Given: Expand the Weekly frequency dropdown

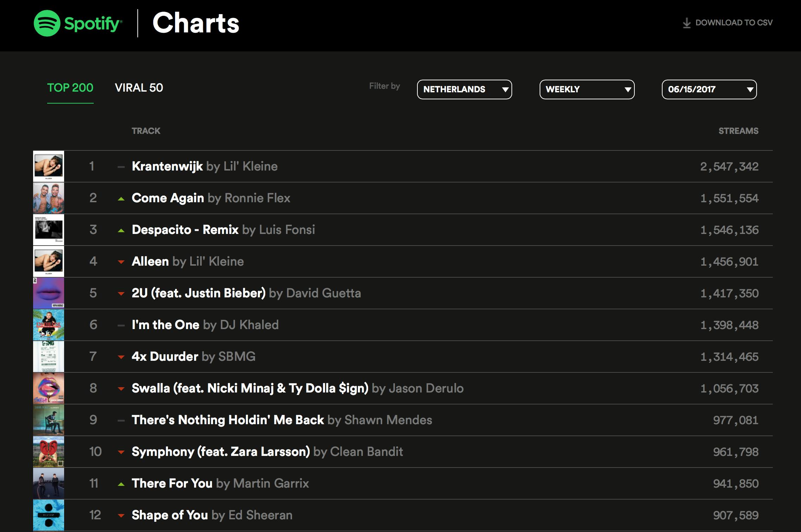Looking at the screenshot, I should coord(587,89).
